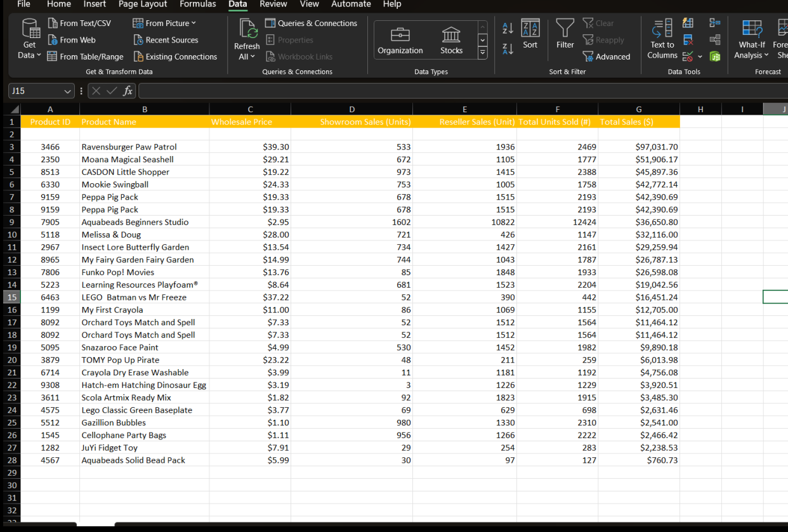Click the Remove Duplicates icon
The height and width of the screenshot is (532, 788).
(x=688, y=40)
